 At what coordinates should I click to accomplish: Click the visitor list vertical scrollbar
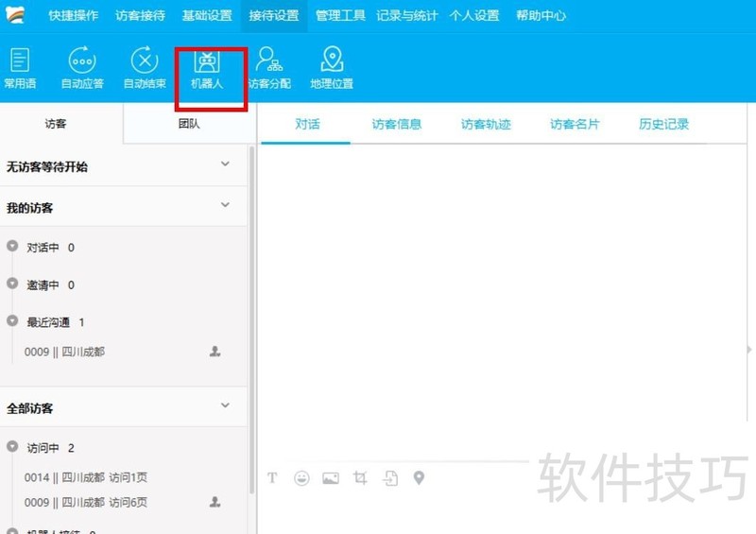tap(251, 319)
